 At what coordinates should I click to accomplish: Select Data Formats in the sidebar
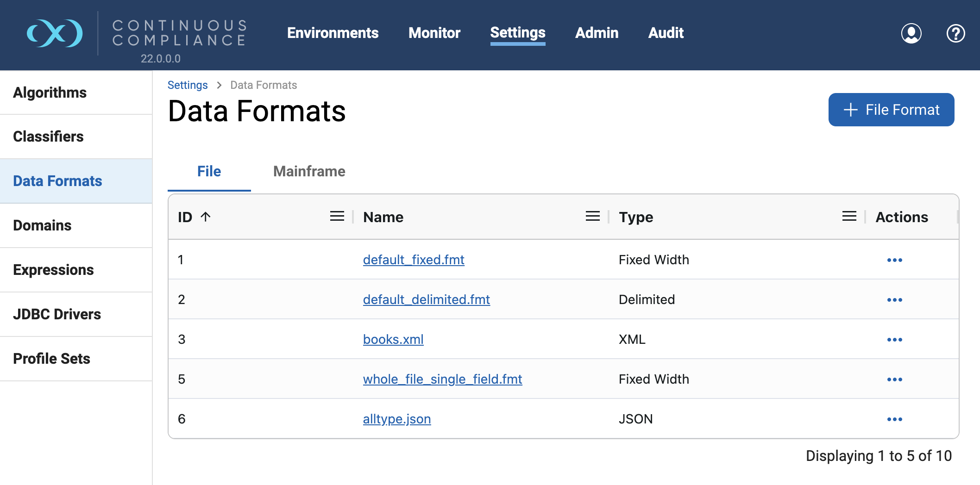[76, 181]
